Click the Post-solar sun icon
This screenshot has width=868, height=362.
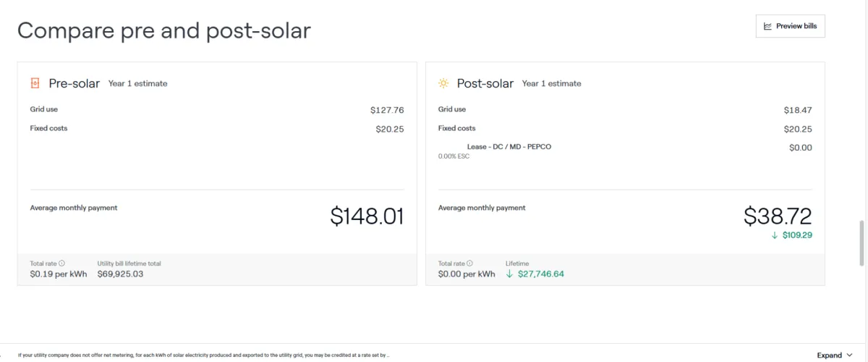coord(443,83)
